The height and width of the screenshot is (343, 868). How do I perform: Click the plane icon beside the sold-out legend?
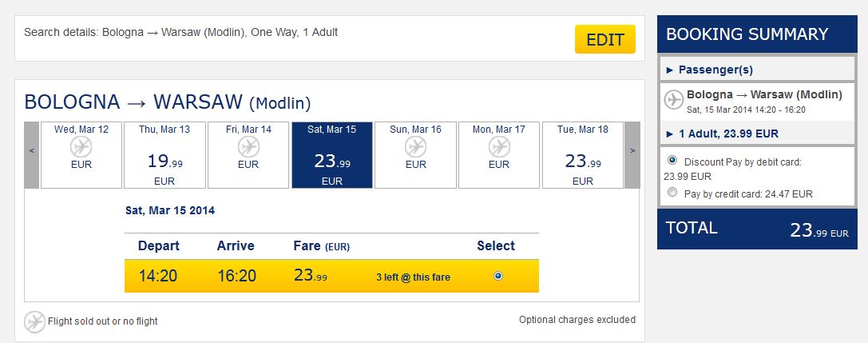tap(34, 321)
